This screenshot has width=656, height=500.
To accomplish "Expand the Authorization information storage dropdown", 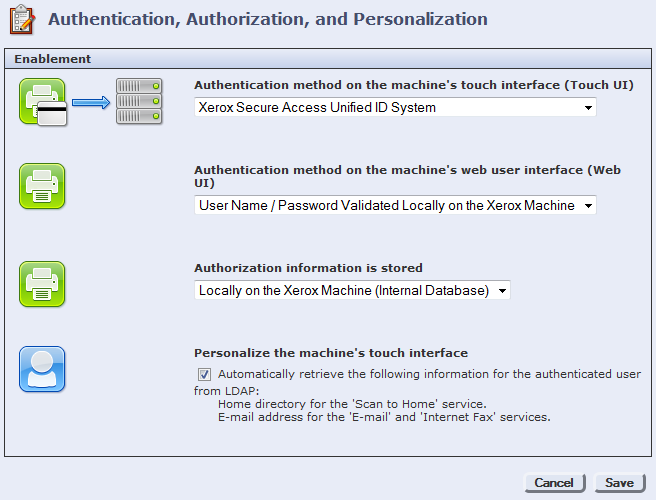I will click(x=352, y=290).
